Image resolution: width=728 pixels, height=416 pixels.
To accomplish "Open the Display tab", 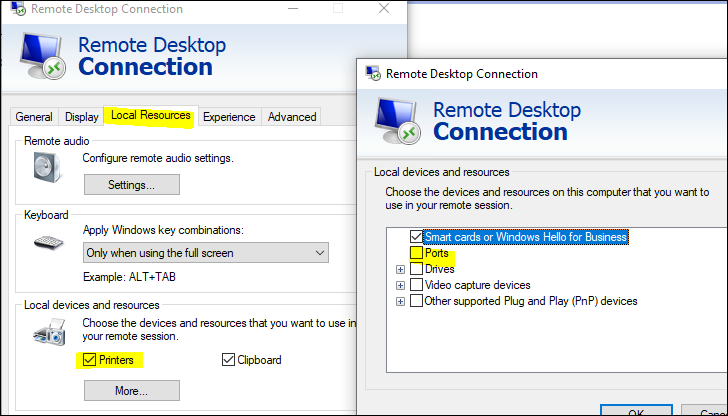I will click(82, 117).
